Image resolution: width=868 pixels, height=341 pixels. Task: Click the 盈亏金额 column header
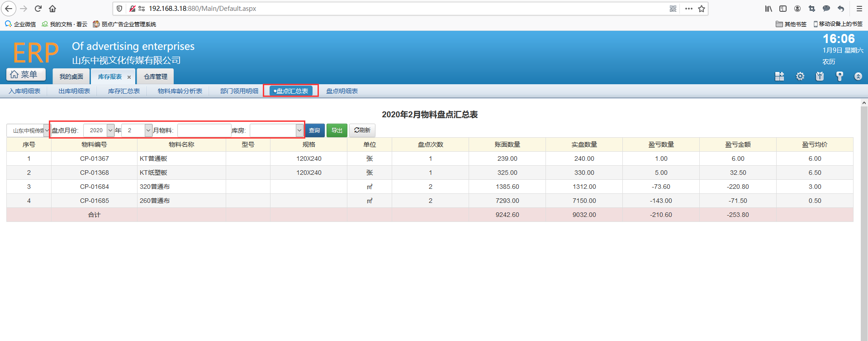[x=738, y=144]
